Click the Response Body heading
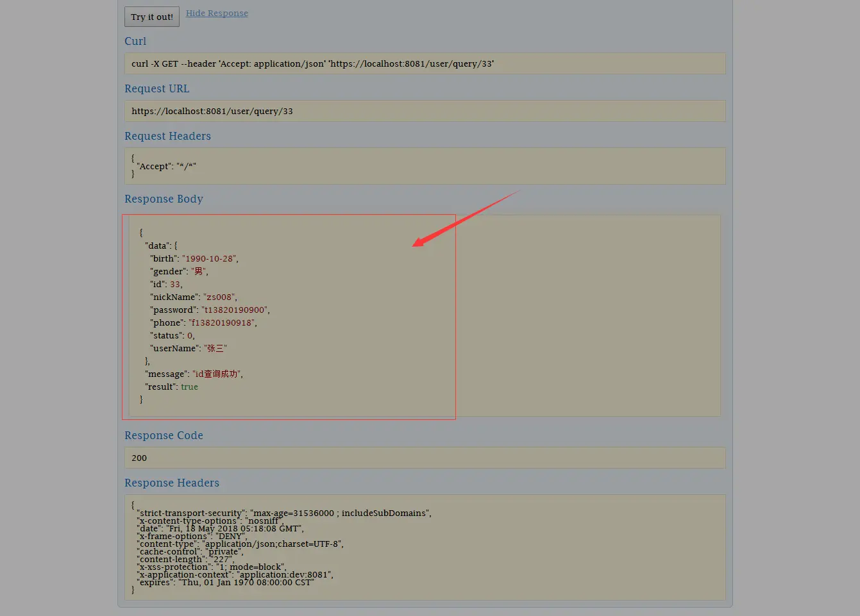The width and height of the screenshot is (860, 616). 164,199
